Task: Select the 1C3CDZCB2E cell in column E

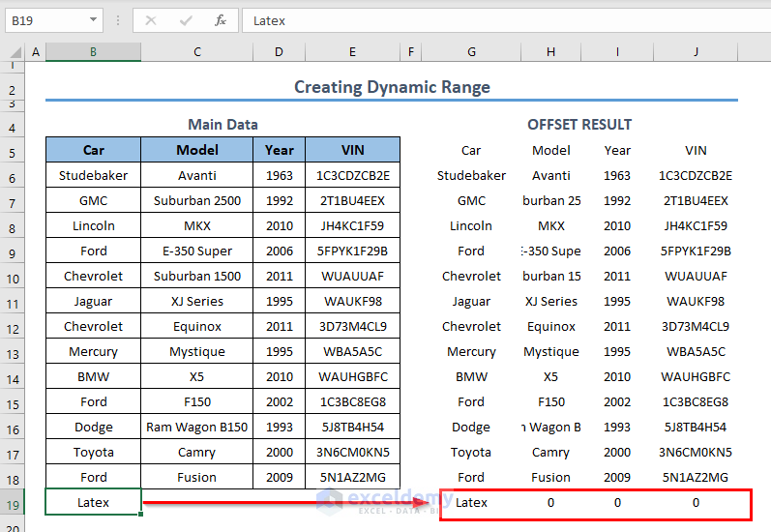Action: [352, 175]
